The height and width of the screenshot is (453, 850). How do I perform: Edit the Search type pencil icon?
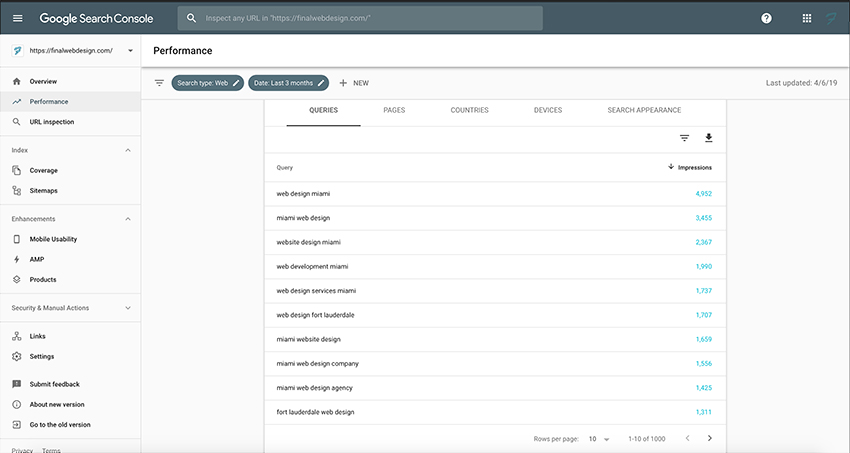236,83
